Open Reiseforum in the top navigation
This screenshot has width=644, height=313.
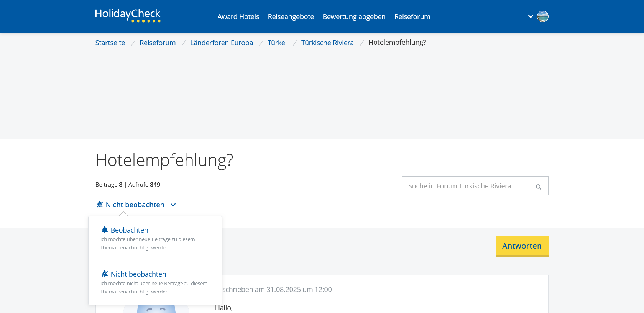[x=412, y=17]
